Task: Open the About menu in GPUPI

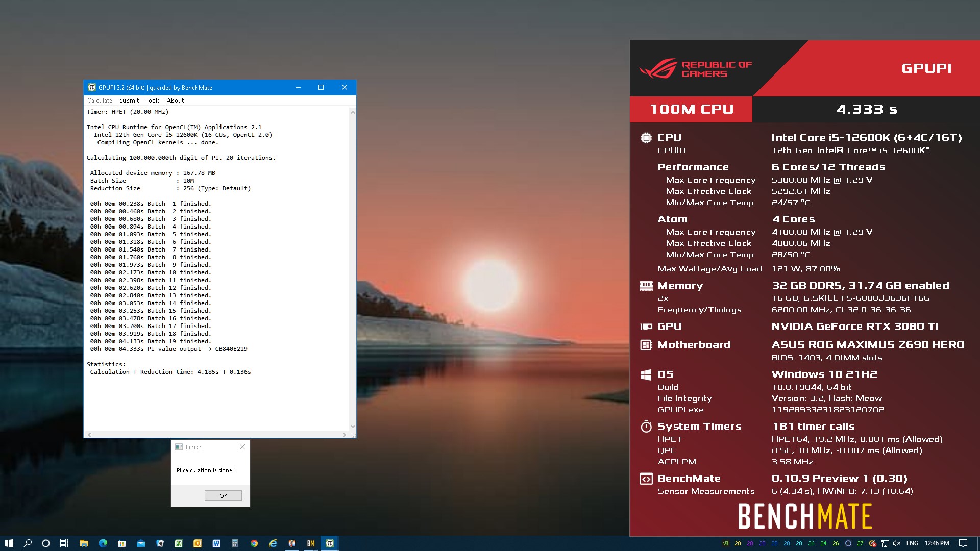Action: point(175,101)
